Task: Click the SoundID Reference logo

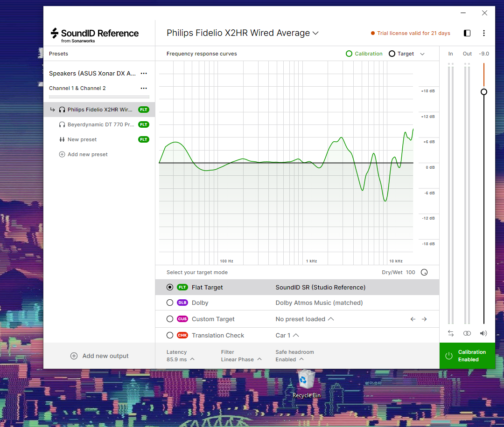Action: (x=95, y=35)
